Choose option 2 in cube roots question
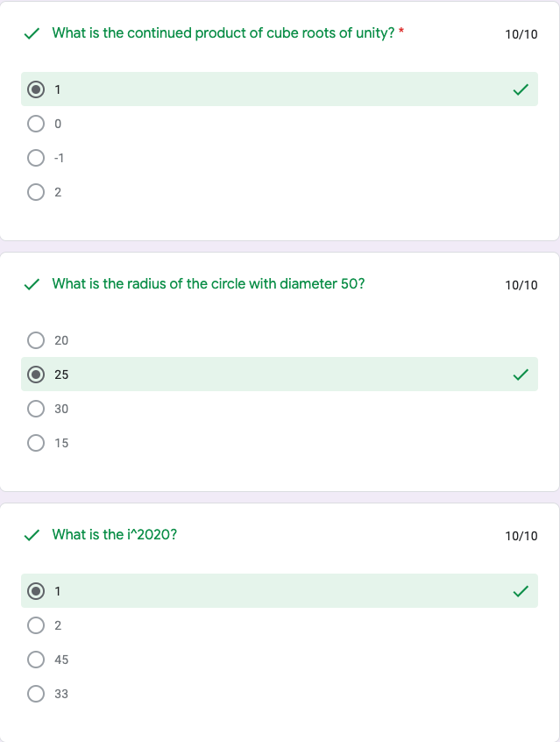 tap(36, 191)
